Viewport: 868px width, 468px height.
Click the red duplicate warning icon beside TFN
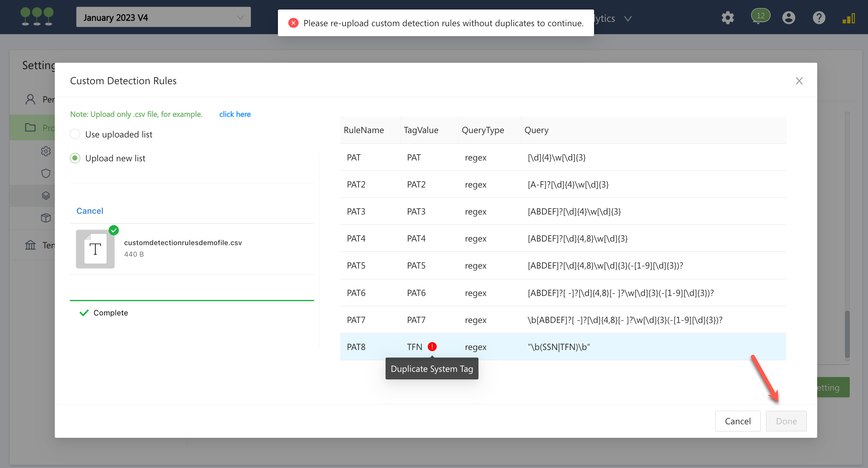coord(432,347)
